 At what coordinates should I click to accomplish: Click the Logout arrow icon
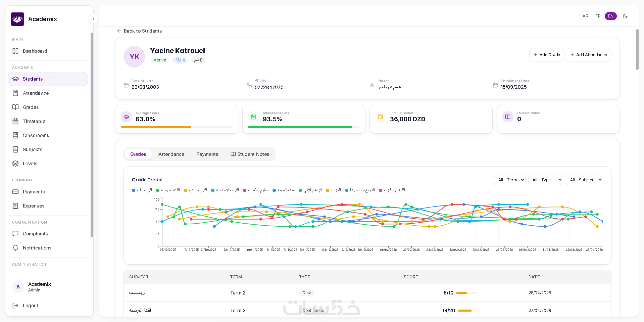coord(15,306)
